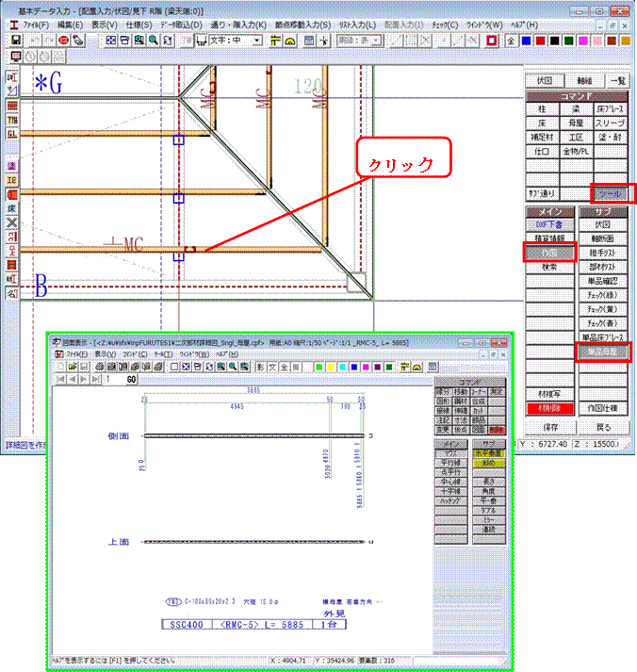Click the 床 floor icon in left sidebar

click(x=12, y=208)
